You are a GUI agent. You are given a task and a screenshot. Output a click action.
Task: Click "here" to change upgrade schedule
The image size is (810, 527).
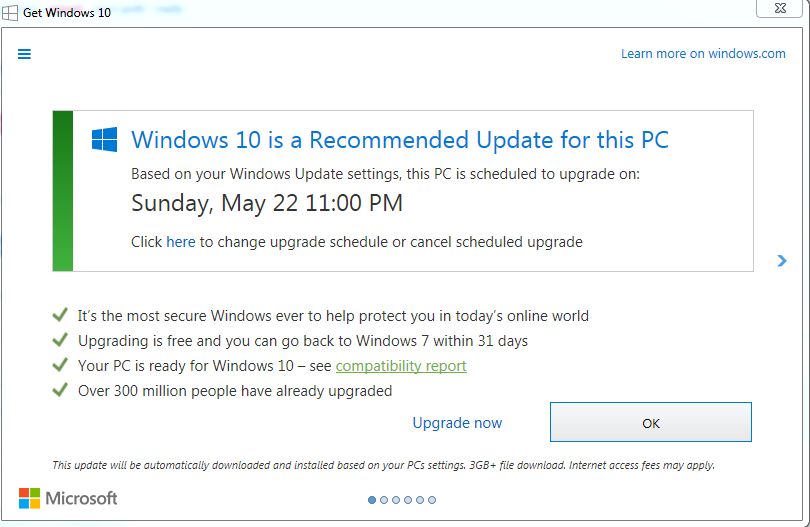181,242
